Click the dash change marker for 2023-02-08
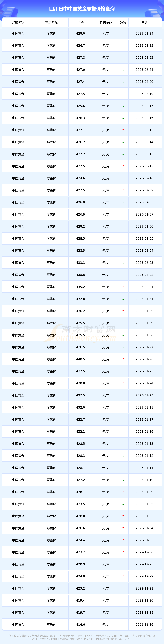 click(x=123, y=203)
